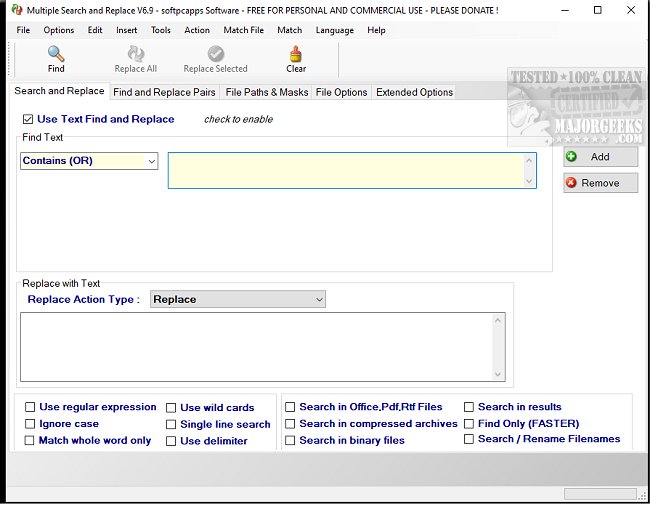This screenshot has width=650, height=505.
Task: Click the green Add plus icon
Action: click(x=572, y=157)
